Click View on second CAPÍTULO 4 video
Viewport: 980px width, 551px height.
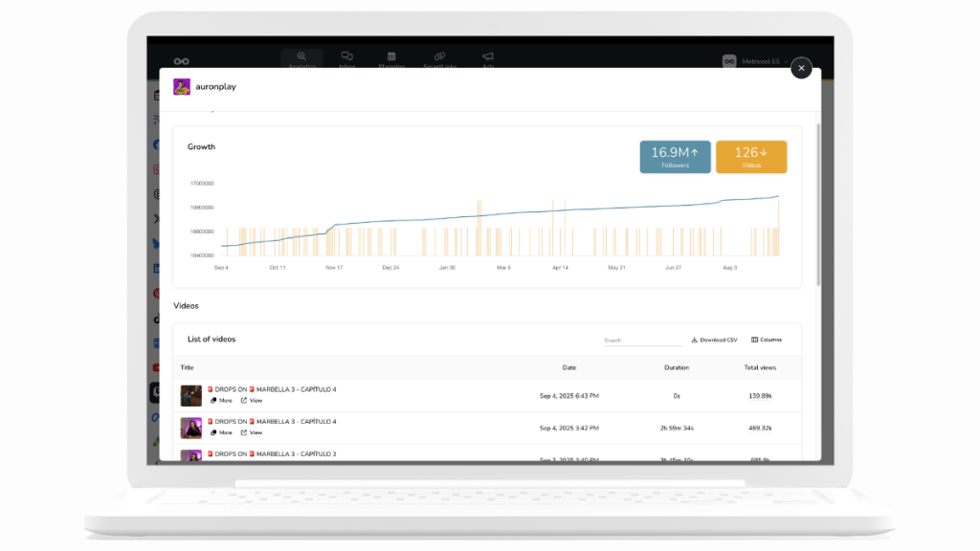coord(251,432)
